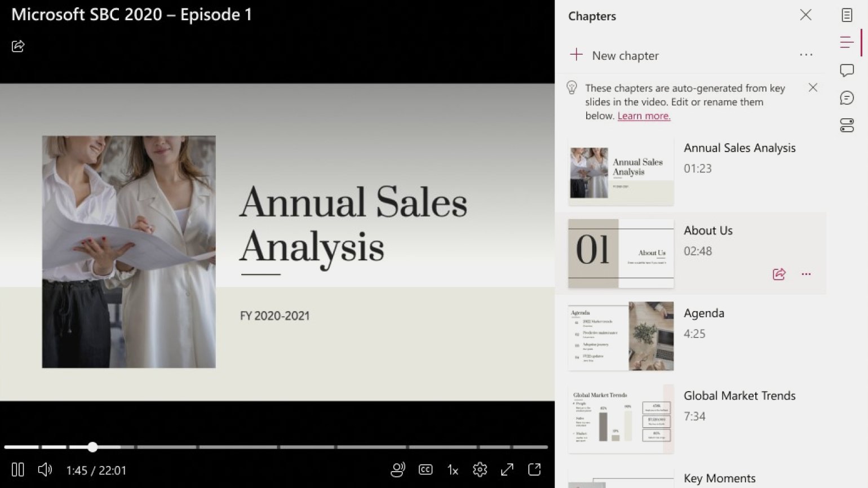Open Chapters panel more options
Viewport: 868px width, 488px height.
pyautogui.click(x=806, y=55)
